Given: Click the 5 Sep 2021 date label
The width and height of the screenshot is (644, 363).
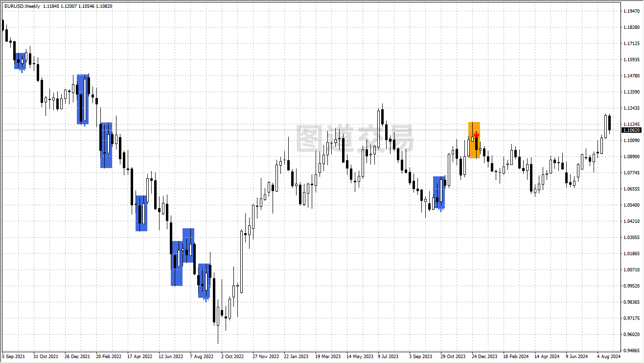Looking at the screenshot, I should (13, 357).
